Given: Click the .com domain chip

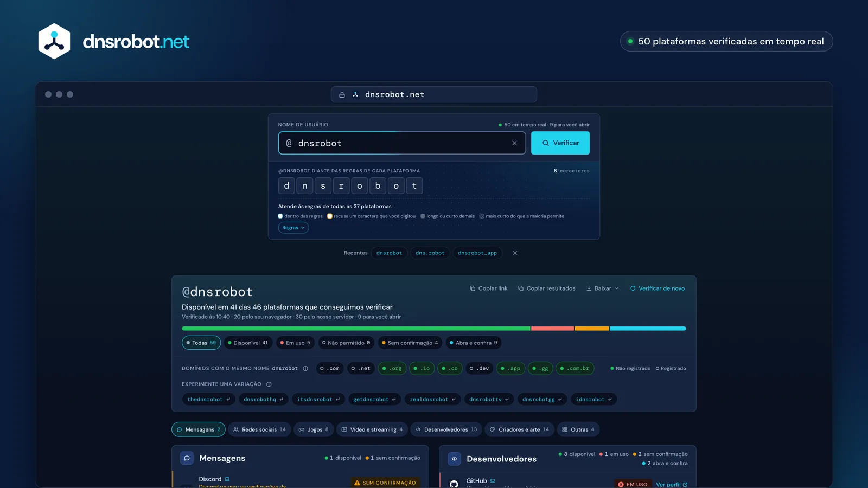Looking at the screenshot, I should 330,369.
